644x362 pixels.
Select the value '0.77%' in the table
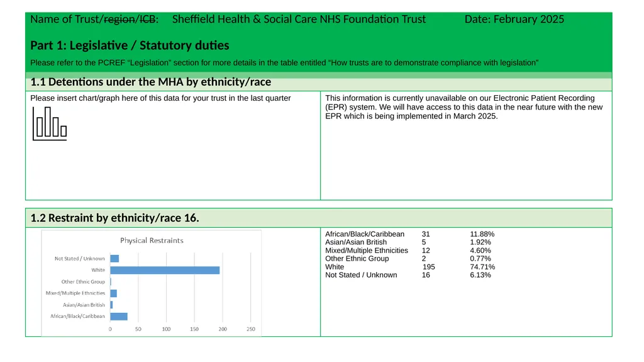point(480,259)
